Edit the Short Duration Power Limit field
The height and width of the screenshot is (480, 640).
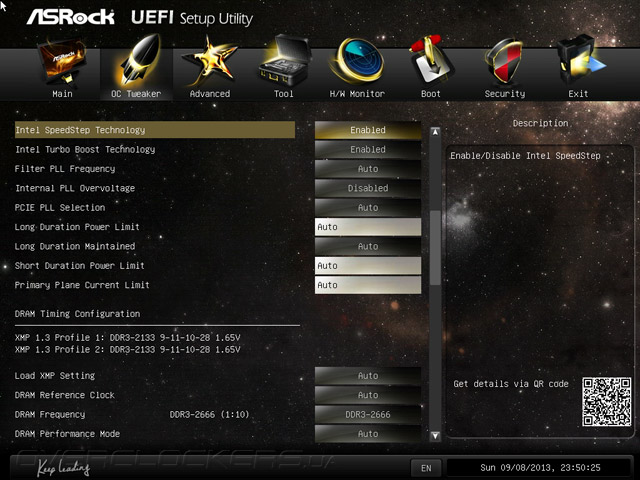coord(368,266)
